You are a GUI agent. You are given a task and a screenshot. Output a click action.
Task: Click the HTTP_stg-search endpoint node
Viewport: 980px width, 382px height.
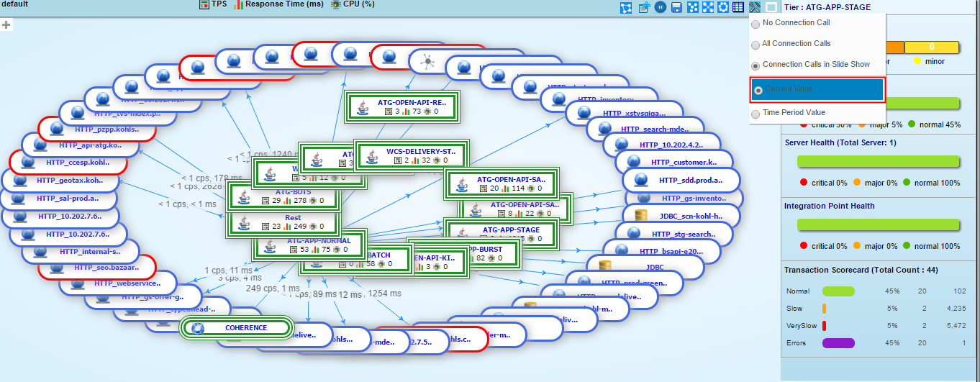674,234
